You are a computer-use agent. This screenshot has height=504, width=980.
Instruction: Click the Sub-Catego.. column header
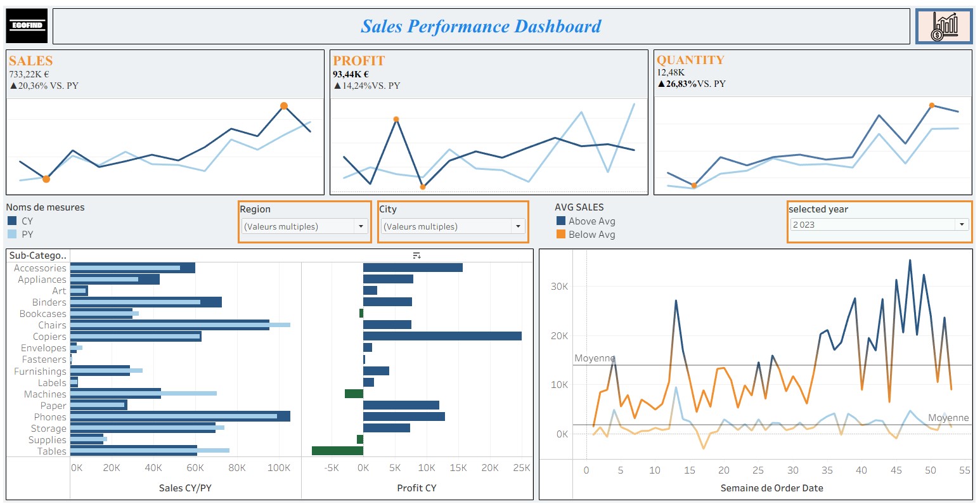point(38,255)
